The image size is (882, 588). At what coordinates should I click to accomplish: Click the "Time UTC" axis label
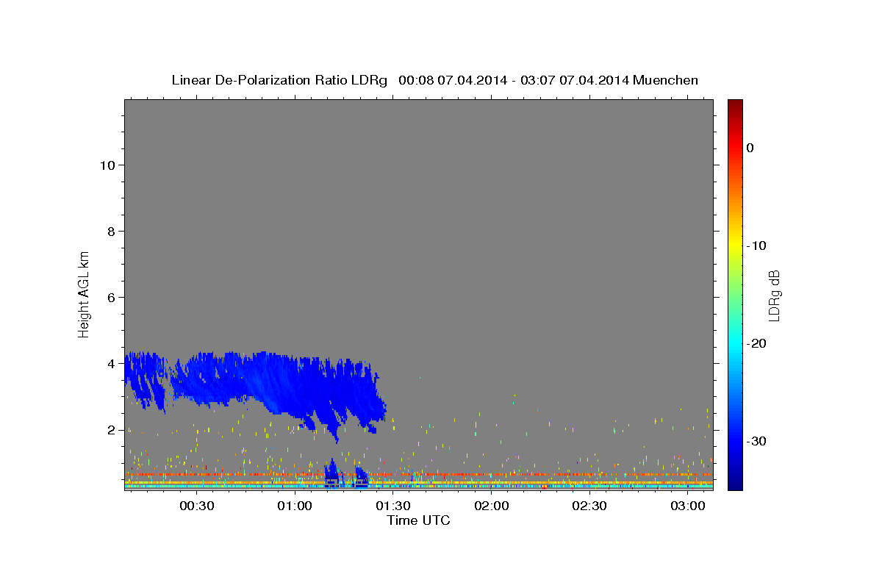(418, 520)
